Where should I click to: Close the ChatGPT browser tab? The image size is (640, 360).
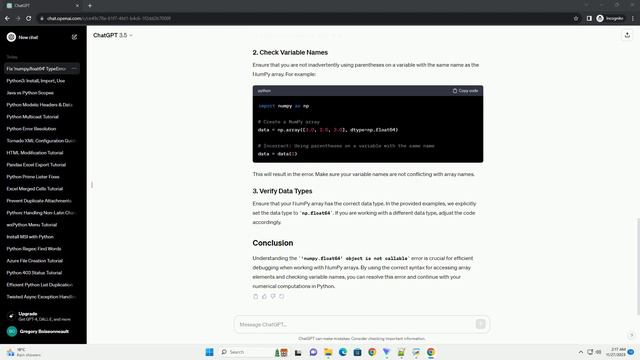click(x=77, y=6)
